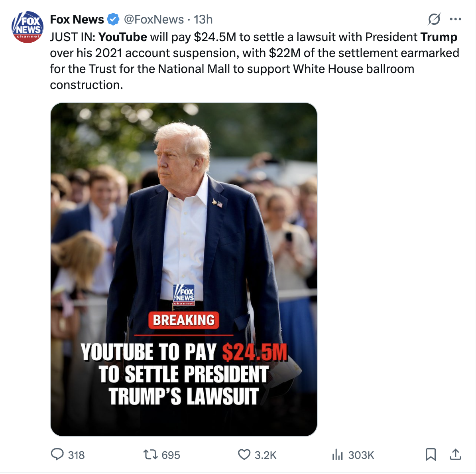Click the bold Trump text in tweet

[439, 37]
